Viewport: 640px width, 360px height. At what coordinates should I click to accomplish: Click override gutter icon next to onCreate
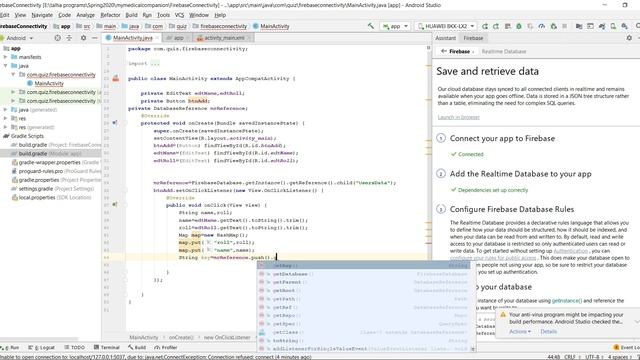[x=115, y=123]
